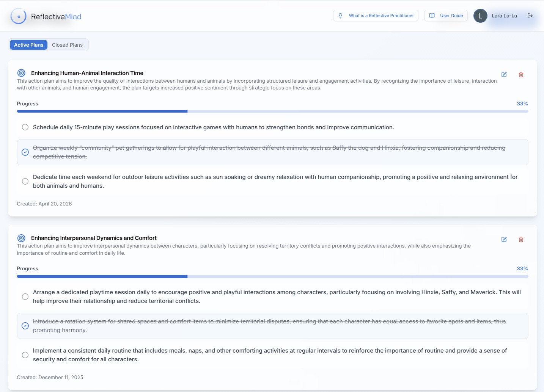Uncheck the weekly community pet gatherings task
The width and height of the screenshot is (544, 392).
25,152
